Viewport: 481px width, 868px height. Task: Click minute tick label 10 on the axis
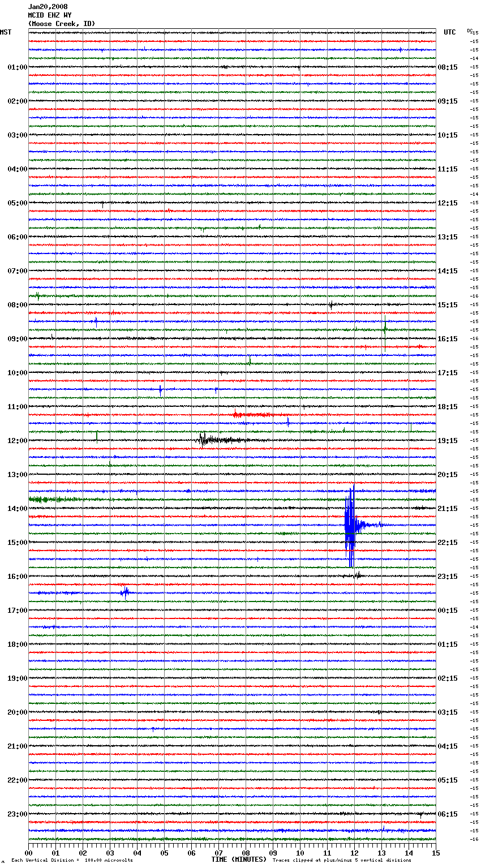(x=300, y=853)
